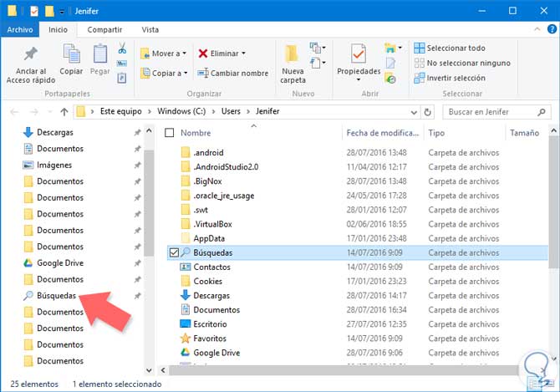560x392 pixels.
Task: Uncheck the Búsquedas row checkbox
Action: pyautogui.click(x=174, y=252)
